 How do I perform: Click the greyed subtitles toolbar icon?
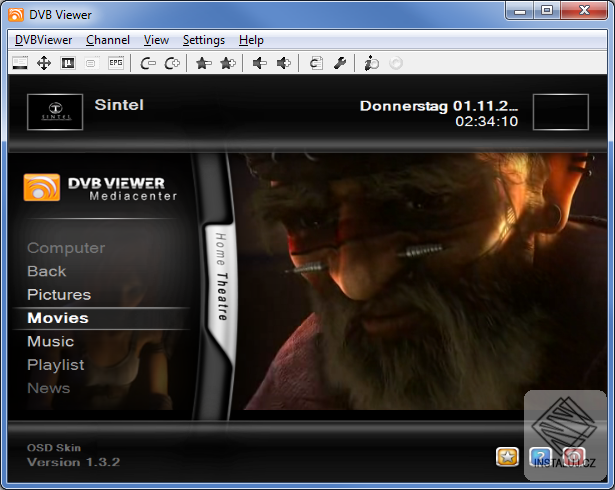(x=91, y=63)
